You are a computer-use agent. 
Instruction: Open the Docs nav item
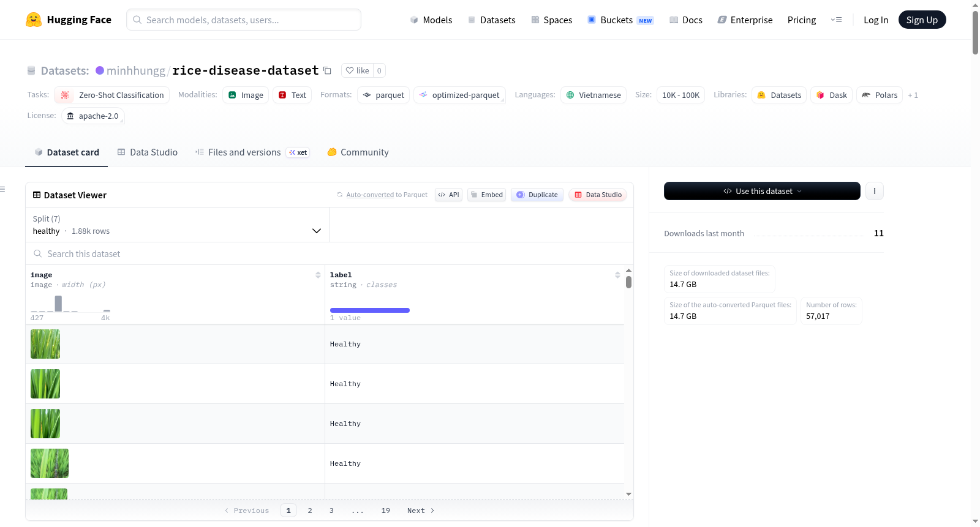coord(685,20)
